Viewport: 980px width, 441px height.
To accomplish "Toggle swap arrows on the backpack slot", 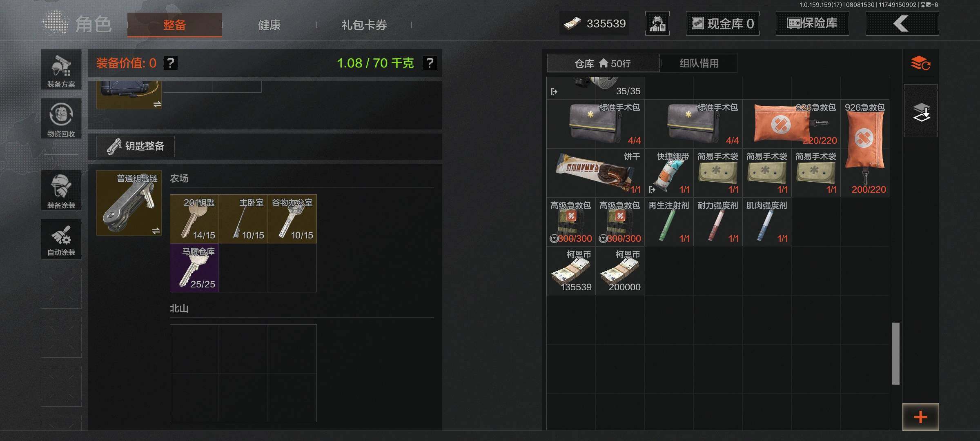I will (x=157, y=105).
